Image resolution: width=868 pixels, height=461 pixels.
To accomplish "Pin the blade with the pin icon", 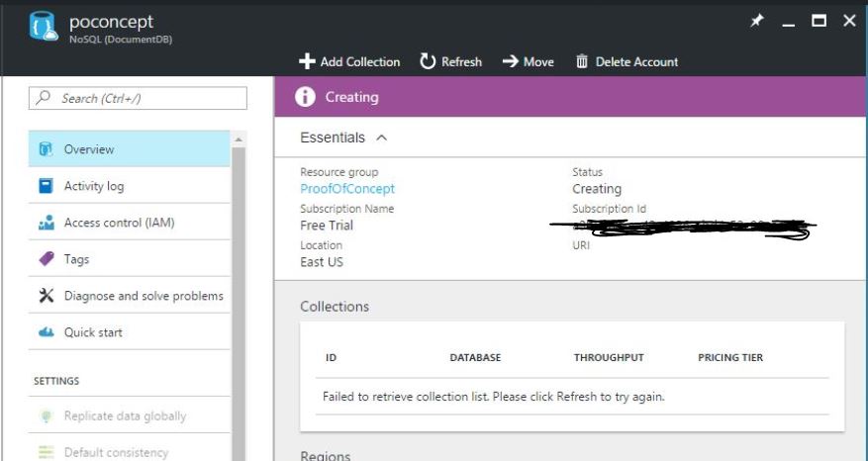I will point(756,21).
